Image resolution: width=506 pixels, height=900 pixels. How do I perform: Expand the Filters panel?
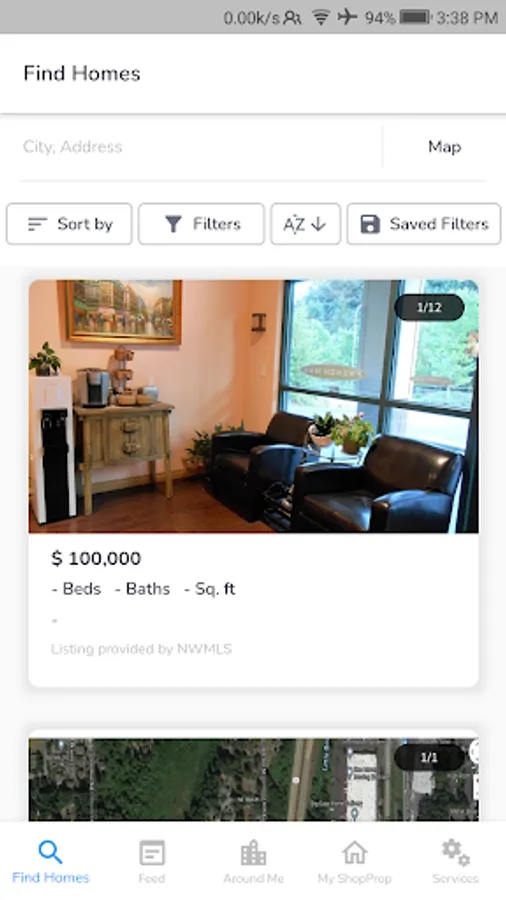[201, 224]
